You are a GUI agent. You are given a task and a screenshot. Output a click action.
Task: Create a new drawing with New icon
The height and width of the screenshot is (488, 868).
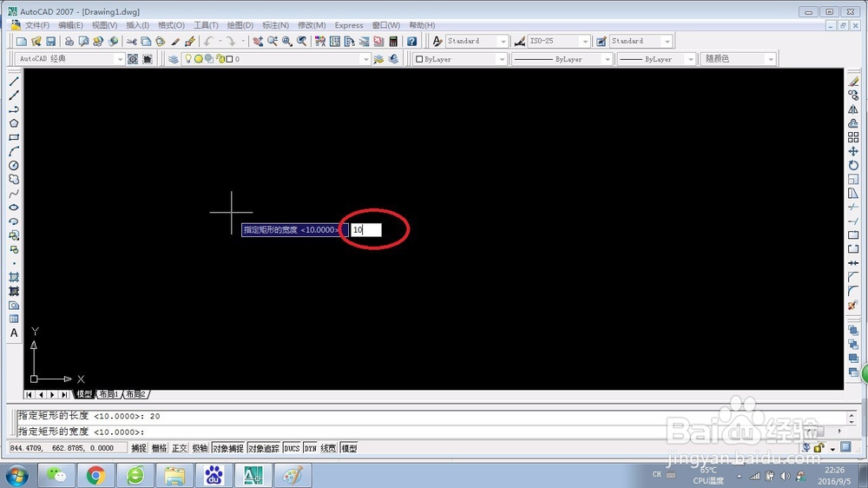click(22, 41)
